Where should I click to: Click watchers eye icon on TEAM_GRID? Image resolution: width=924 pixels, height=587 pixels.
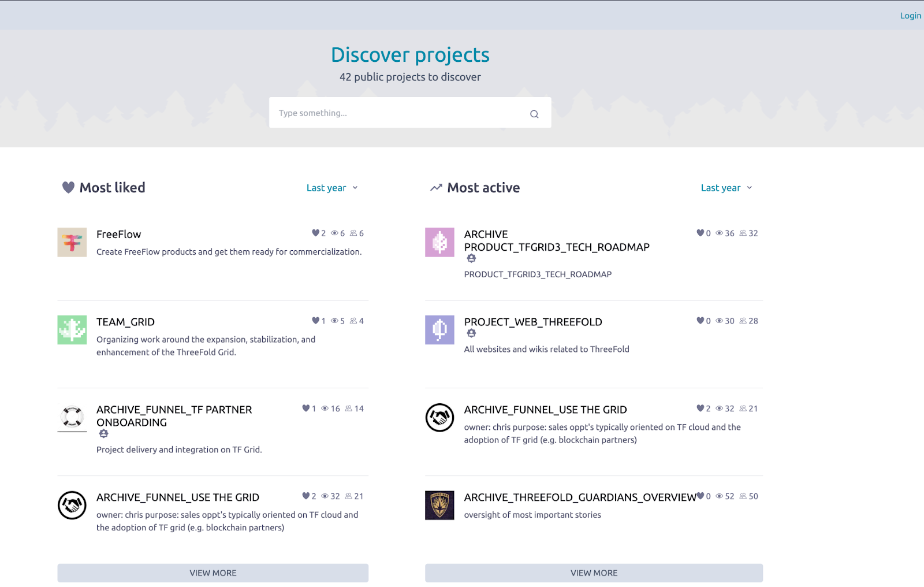334,321
